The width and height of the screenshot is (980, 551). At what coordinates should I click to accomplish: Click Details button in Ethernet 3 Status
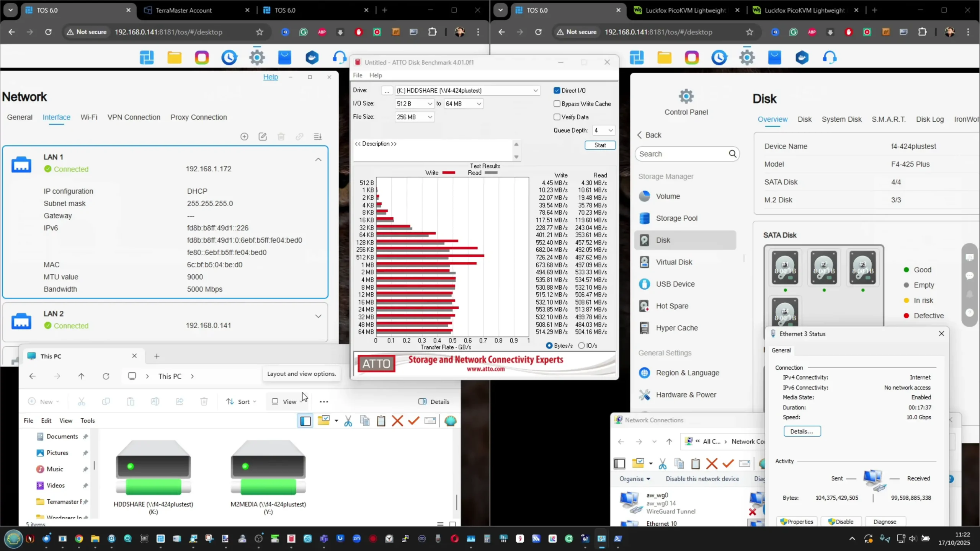802,431
